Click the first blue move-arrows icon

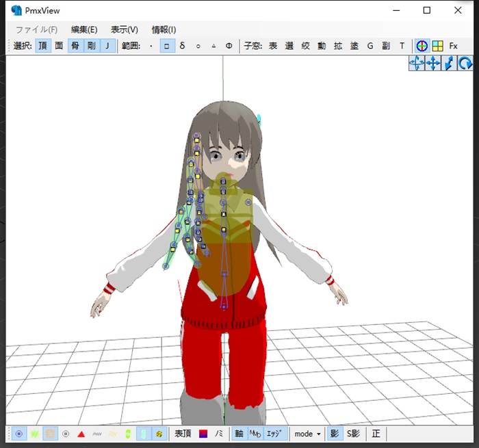tap(416, 64)
